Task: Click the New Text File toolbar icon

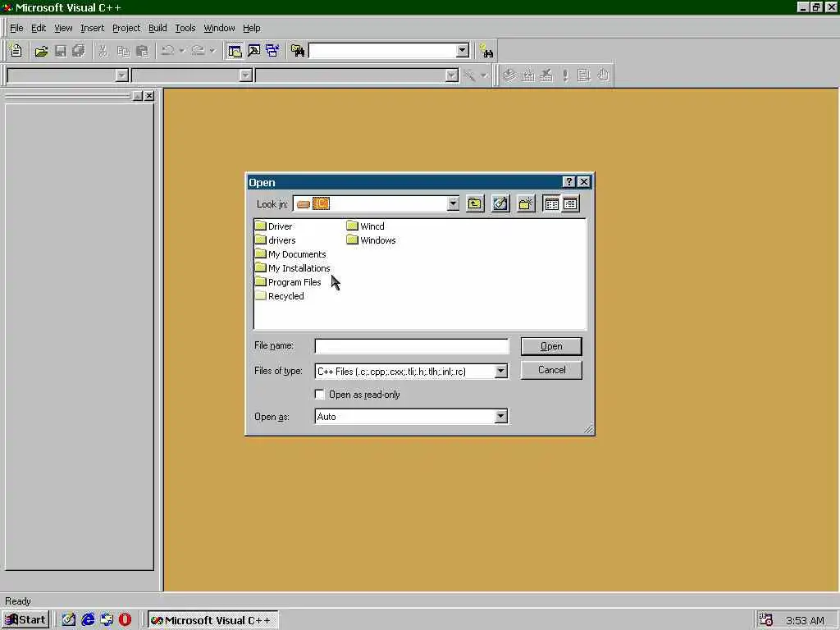Action: (x=16, y=51)
